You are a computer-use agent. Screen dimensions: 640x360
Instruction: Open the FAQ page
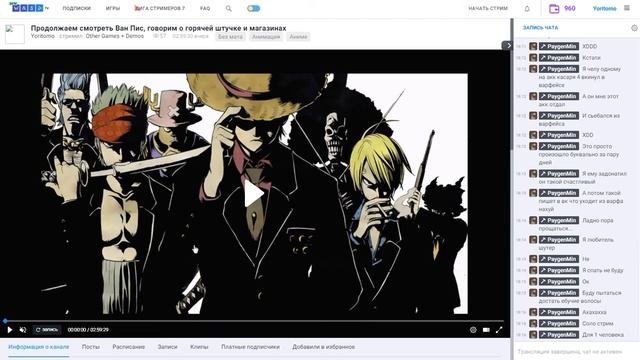205,8
